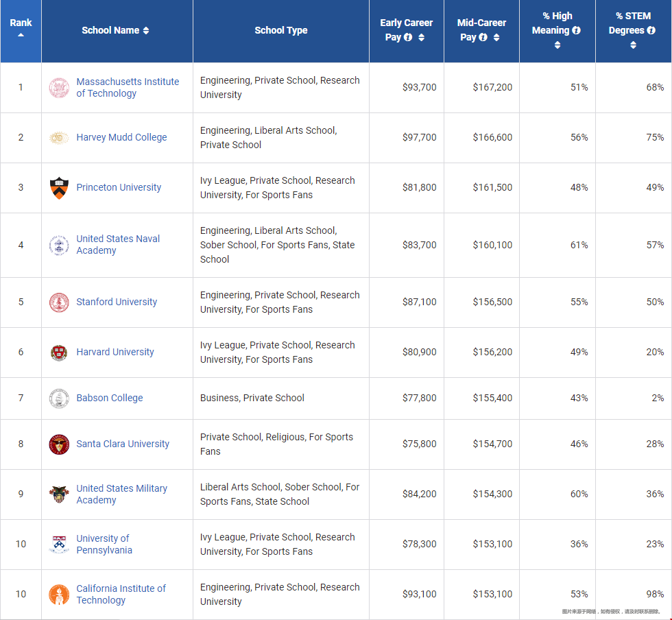Click the MIT school logo icon
The height and width of the screenshot is (620, 672).
[x=59, y=88]
